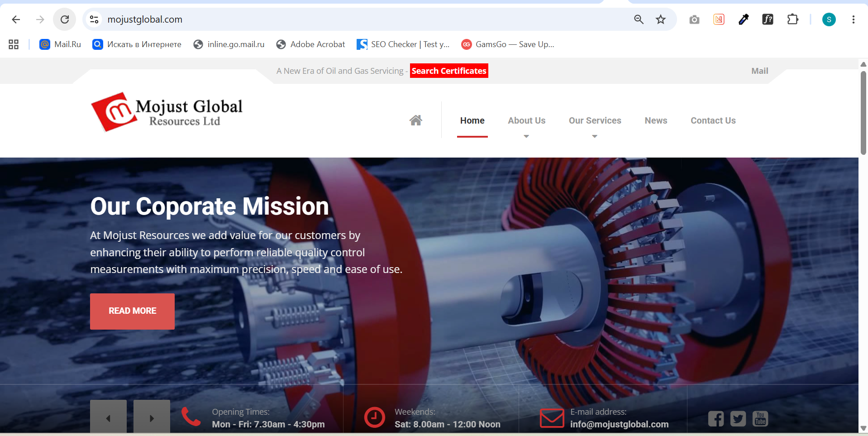The height and width of the screenshot is (436, 868).
Task: Open the Adobe Acrobat bookmark
Action: coord(310,44)
